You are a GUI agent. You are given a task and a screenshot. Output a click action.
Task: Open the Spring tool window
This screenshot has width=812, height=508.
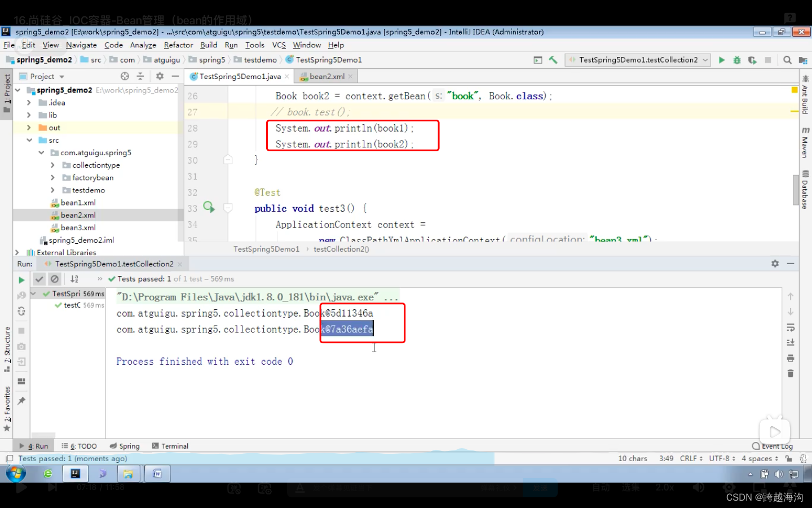tap(125, 446)
